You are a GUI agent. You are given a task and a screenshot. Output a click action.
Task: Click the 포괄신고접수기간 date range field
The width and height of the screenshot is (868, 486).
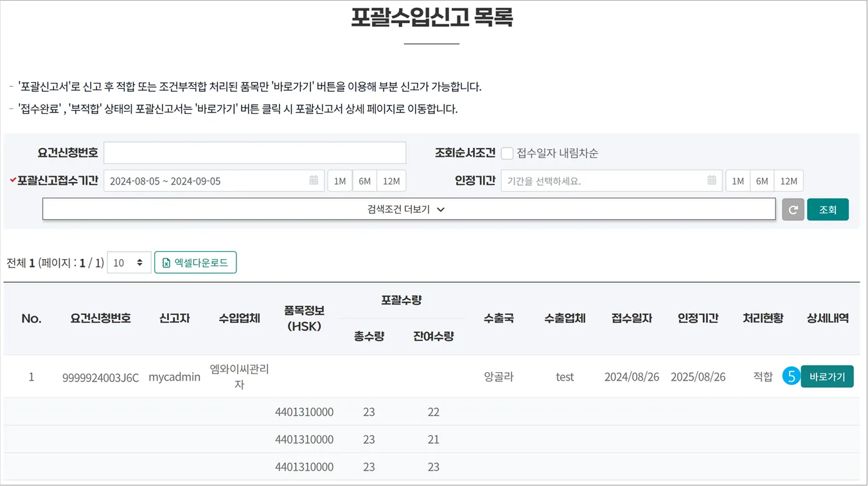coord(206,181)
